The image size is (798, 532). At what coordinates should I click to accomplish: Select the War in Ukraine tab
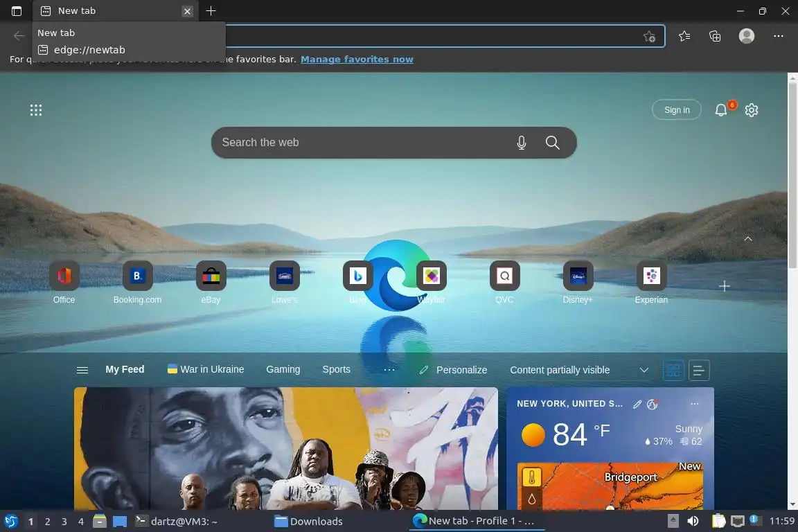206,370
